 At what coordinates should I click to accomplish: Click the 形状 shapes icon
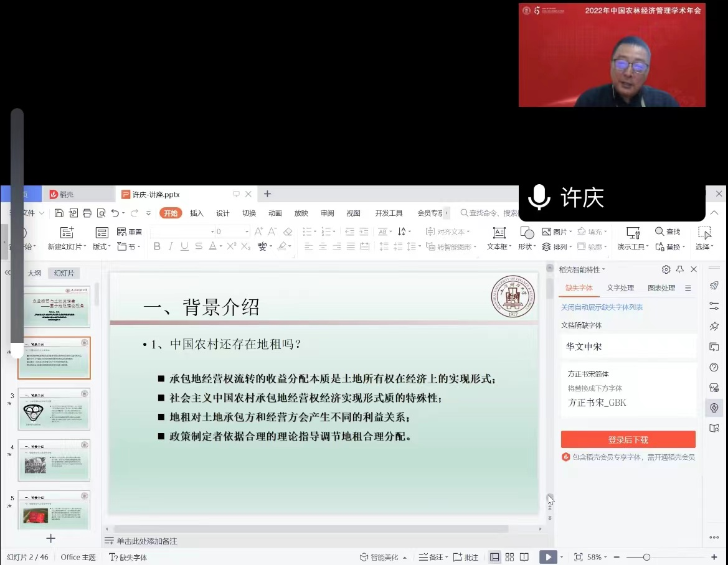click(527, 233)
